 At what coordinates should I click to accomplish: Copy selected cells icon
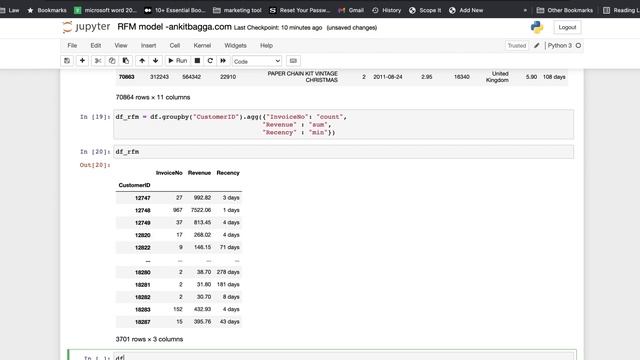pyautogui.click(x=112, y=61)
